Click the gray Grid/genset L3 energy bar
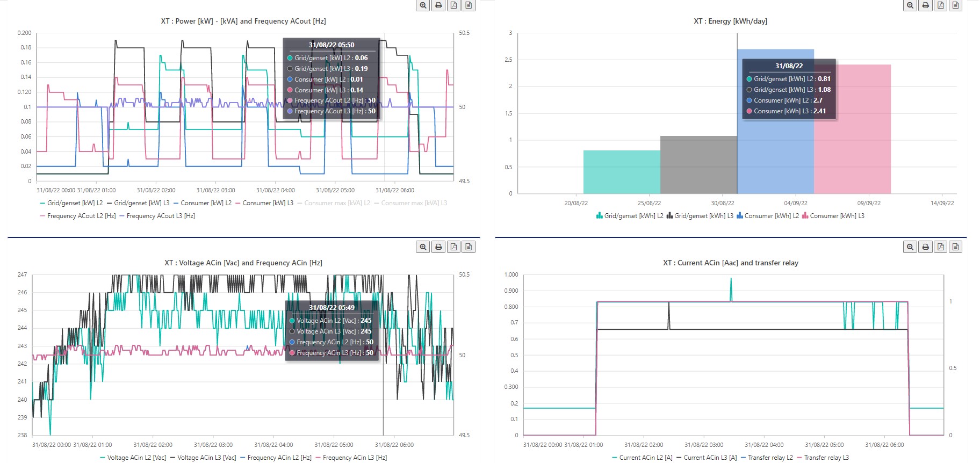 tap(698, 165)
